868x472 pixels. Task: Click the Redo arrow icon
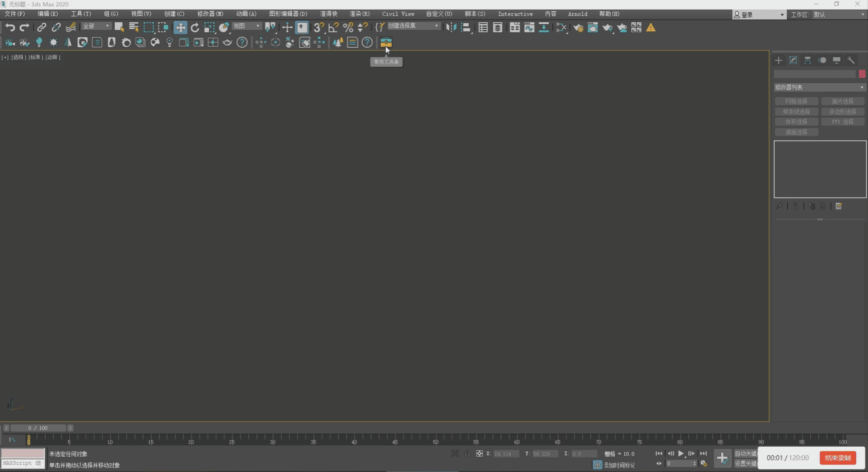(x=24, y=28)
